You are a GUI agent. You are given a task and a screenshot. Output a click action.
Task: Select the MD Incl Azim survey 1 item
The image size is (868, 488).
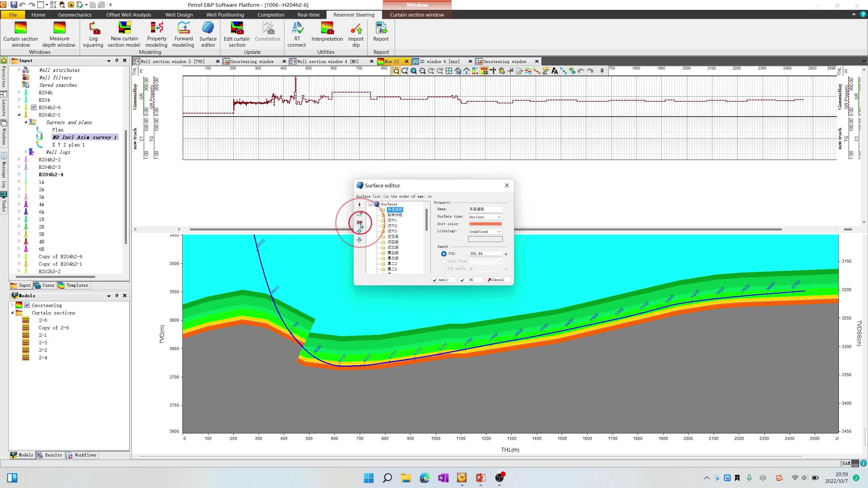85,137
